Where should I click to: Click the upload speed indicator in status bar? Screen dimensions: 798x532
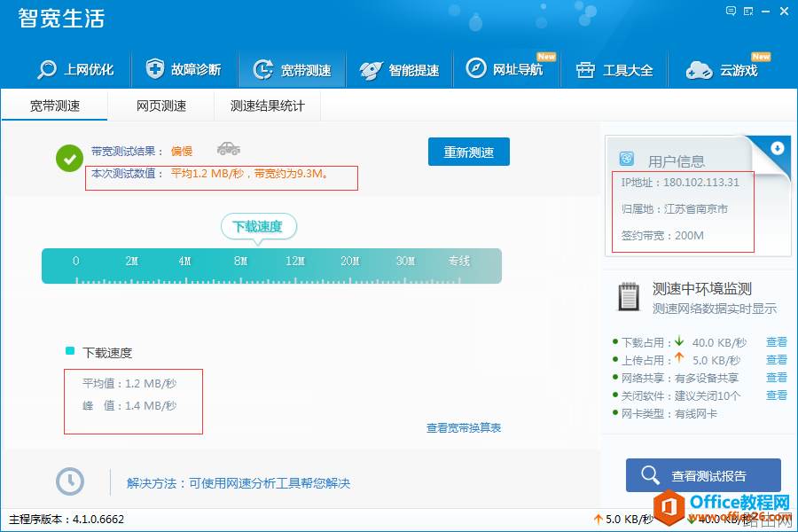tap(623, 520)
